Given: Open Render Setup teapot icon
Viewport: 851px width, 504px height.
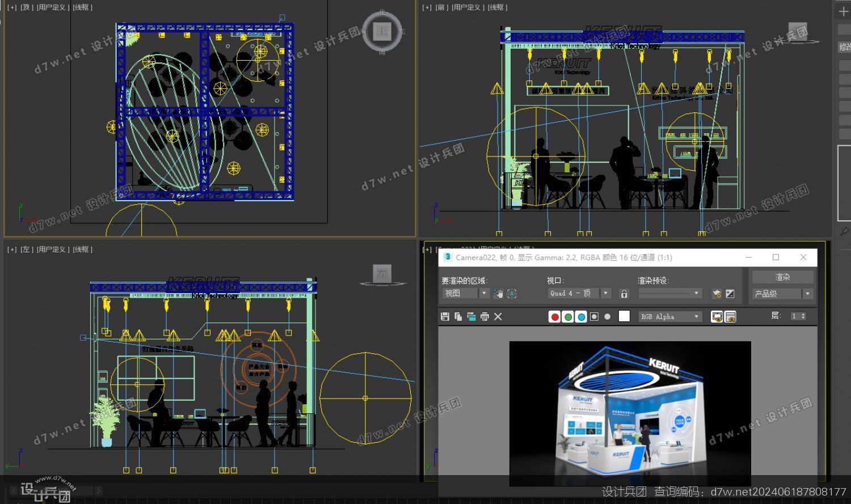Looking at the screenshot, I should pyautogui.click(x=717, y=293).
